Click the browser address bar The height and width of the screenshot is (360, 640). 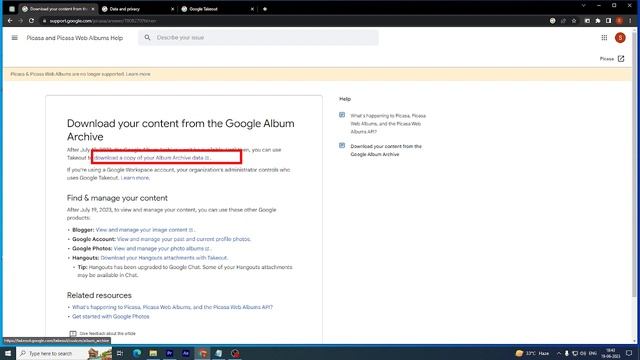click(294, 21)
